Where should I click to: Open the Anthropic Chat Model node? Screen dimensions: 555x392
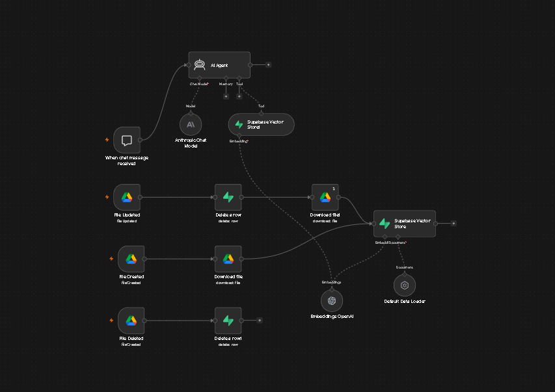click(191, 125)
